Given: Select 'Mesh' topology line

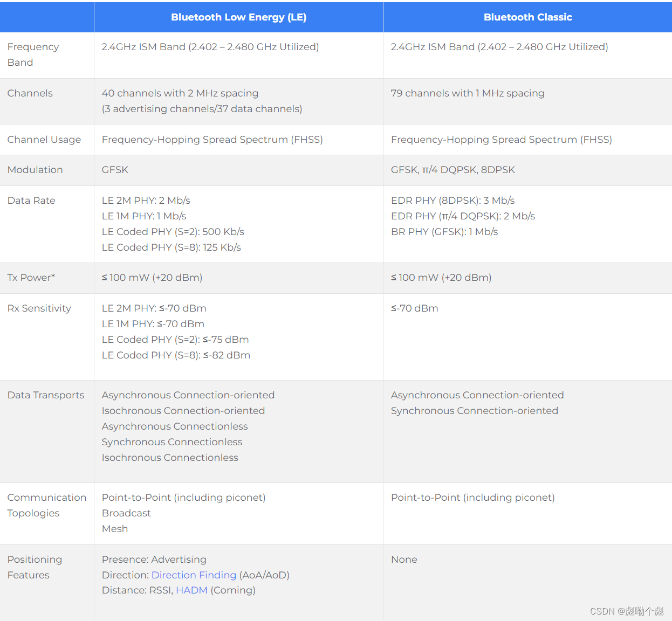Looking at the screenshot, I should point(115,529).
